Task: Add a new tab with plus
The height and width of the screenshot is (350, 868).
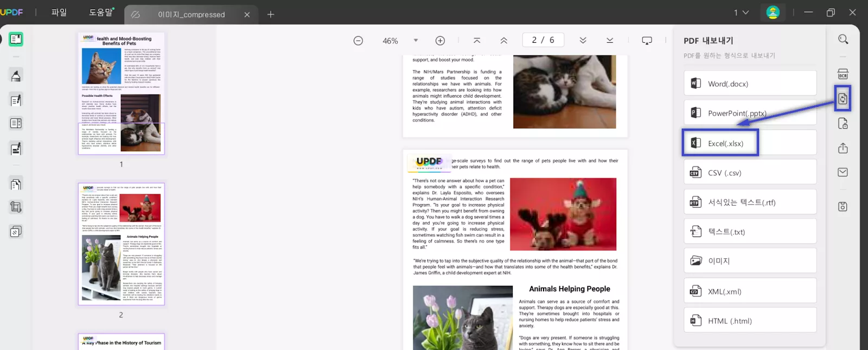Action: click(x=271, y=15)
